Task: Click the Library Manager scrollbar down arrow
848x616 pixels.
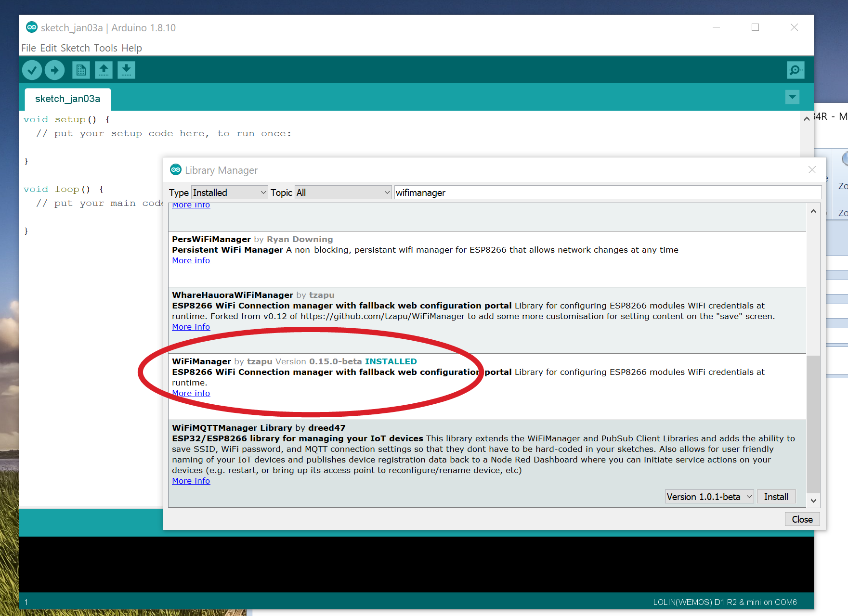Action: pos(813,500)
